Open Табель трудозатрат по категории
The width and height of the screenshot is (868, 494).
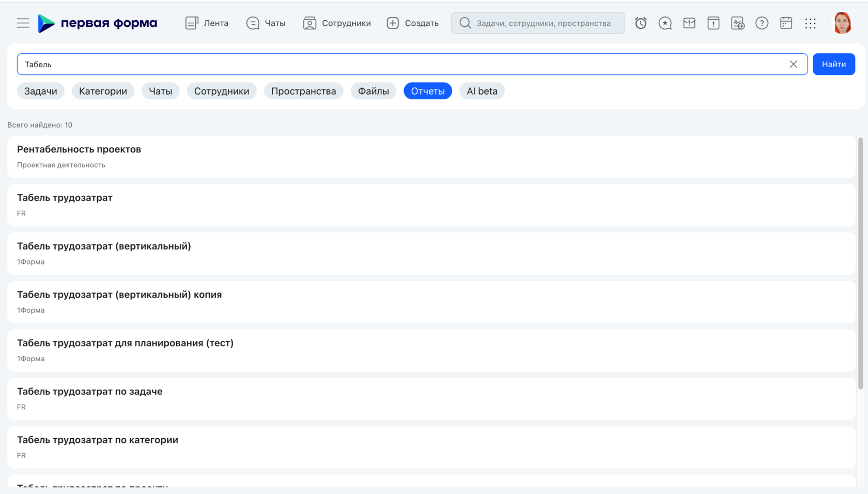pyautogui.click(x=431, y=447)
